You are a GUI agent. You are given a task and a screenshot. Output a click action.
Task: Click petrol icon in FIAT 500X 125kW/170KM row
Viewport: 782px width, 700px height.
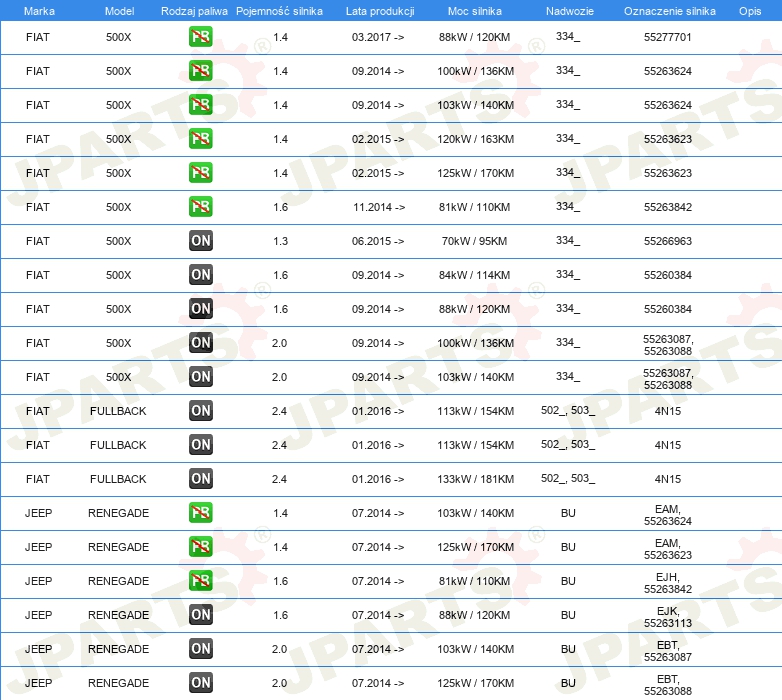pos(200,173)
